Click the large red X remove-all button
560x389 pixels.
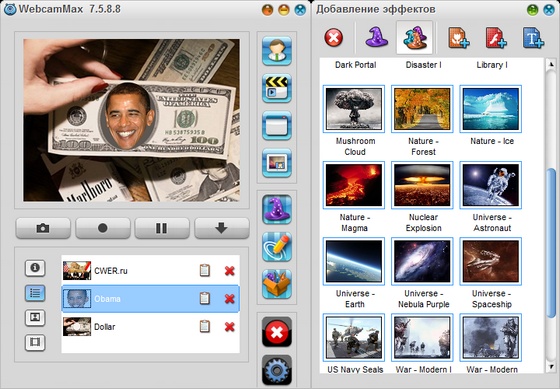coord(277,332)
